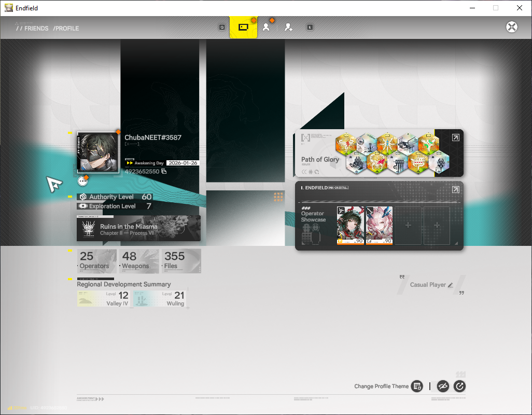The image size is (532, 415).
Task: Click the Awakening Day date 2026-01-26
Action: tap(183, 163)
